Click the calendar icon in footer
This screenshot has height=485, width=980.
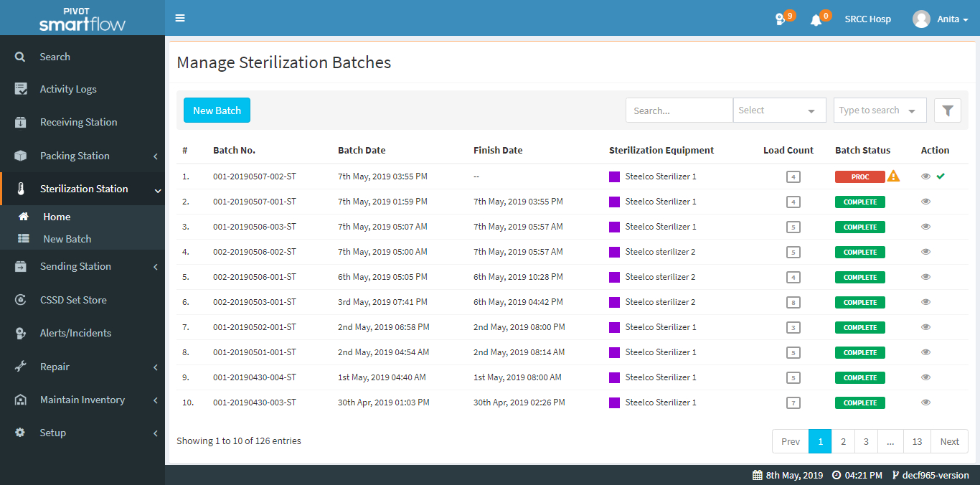pyautogui.click(x=757, y=475)
